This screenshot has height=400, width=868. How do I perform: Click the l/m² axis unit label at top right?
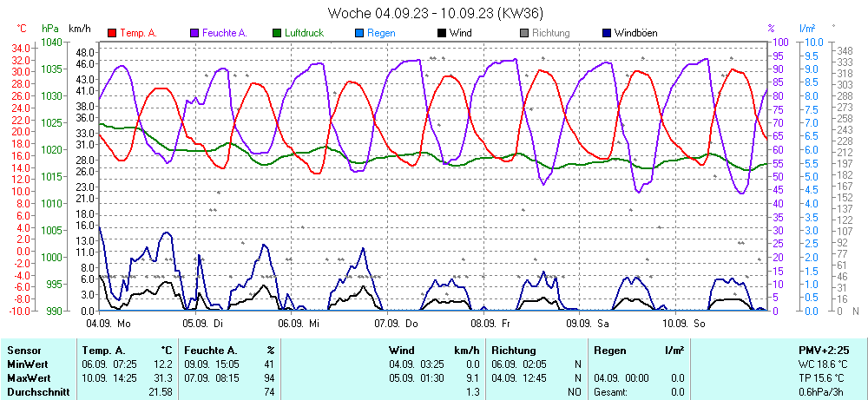[808, 29]
